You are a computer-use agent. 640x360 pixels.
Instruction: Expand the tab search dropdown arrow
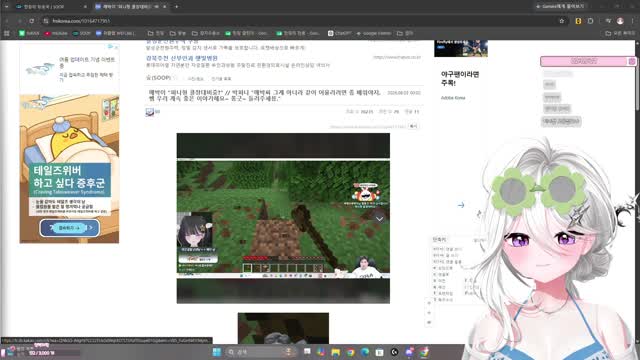tap(7, 7)
